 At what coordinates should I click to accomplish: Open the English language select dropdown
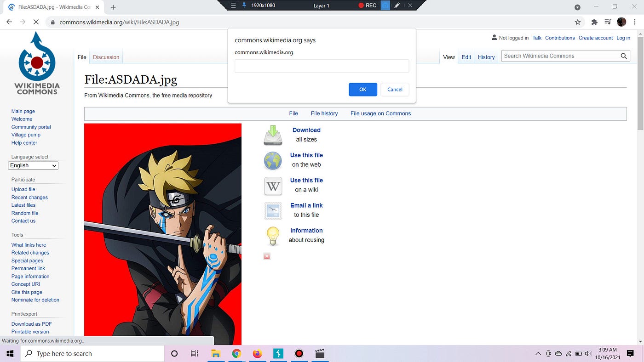point(33,165)
